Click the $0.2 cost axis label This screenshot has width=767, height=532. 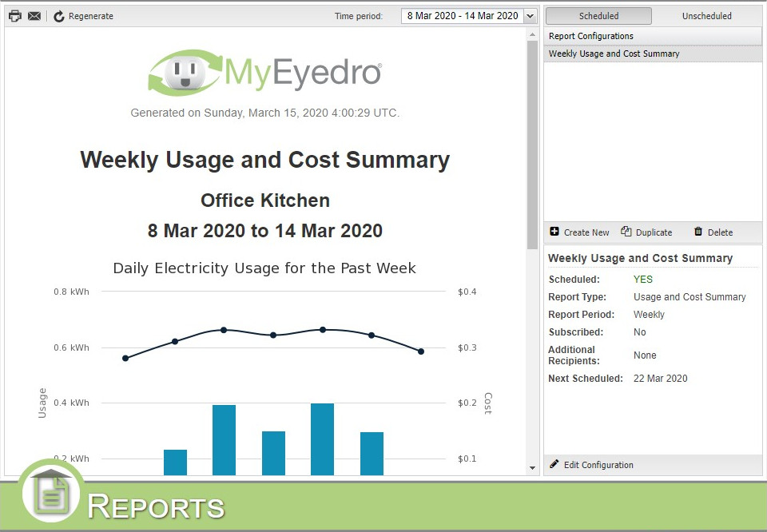pos(467,403)
